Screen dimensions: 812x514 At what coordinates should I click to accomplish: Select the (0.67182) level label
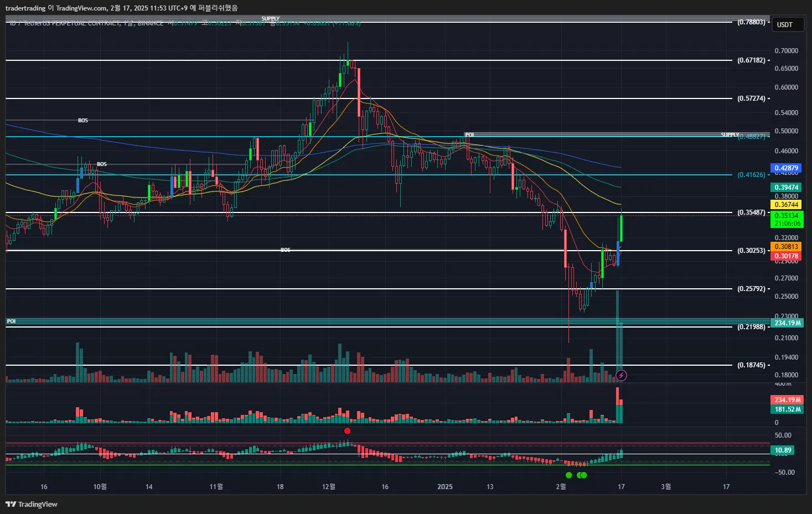tap(751, 60)
